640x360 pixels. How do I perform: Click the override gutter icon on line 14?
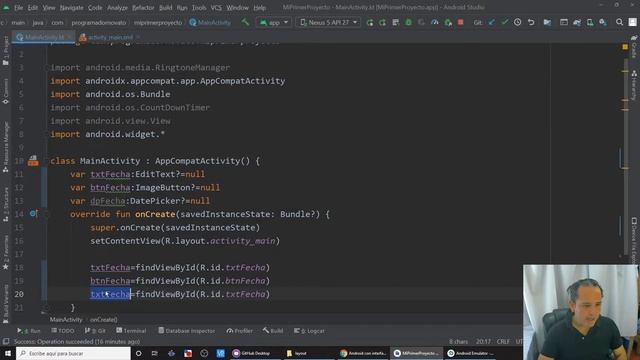tap(33, 213)
